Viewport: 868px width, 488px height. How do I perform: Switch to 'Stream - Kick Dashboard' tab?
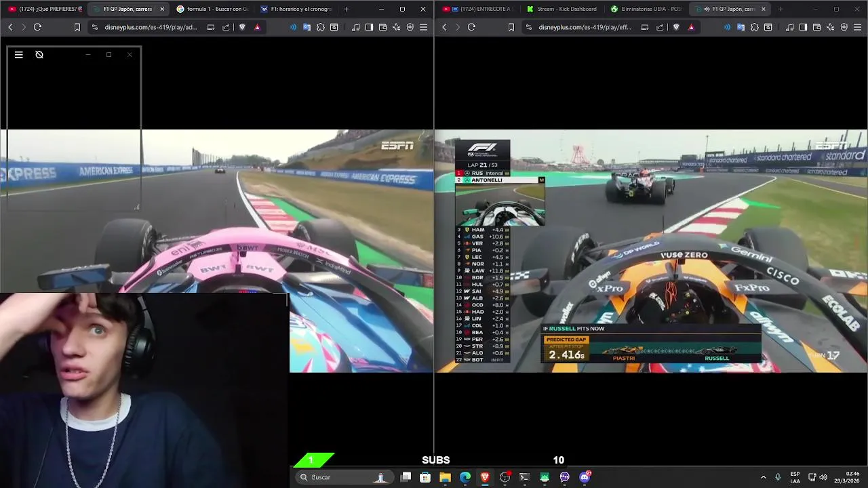(x=562, y=9)
